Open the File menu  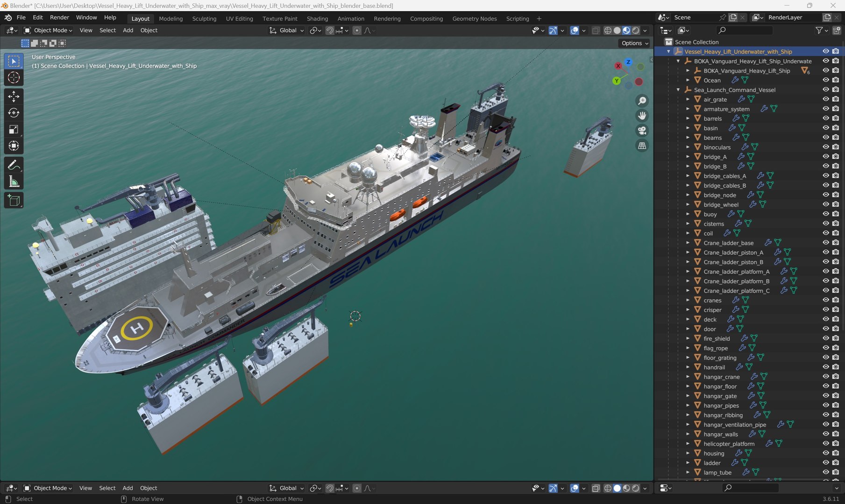tap(21, 17)
